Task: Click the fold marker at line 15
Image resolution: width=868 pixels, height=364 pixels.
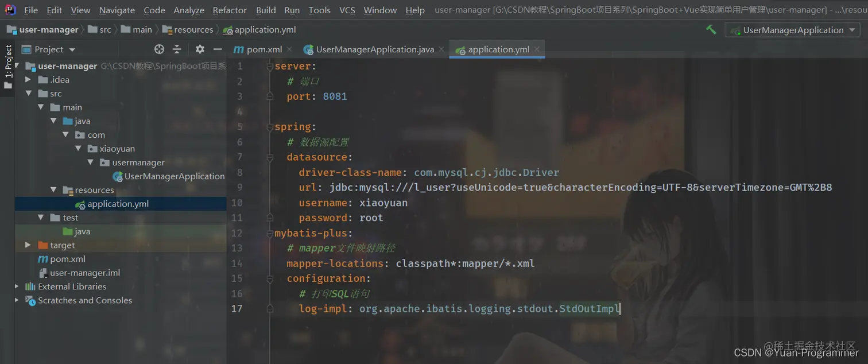Action: 270,278
